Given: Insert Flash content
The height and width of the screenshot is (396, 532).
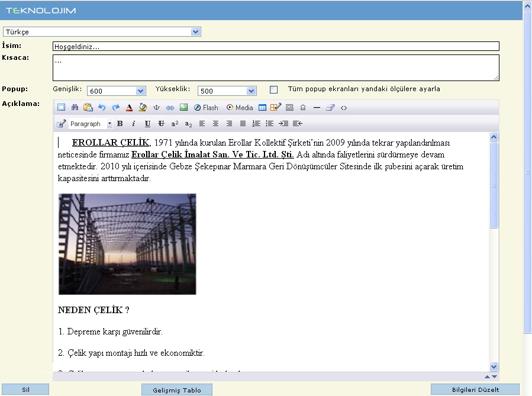Looking at the screenshot, I should tap(206, 108).
